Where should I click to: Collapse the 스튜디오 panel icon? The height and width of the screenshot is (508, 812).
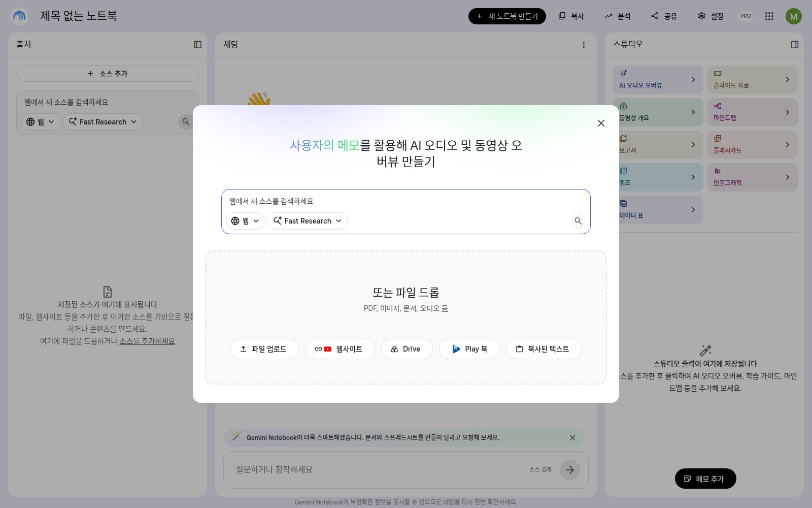pyautogui.click(x=795, y=45)
